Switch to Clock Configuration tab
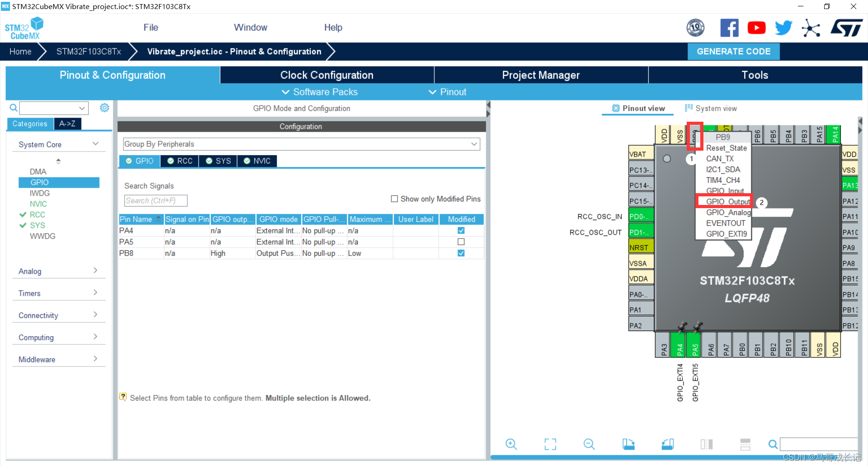The height and width of the screenshot is (466, 868). [327, 75]
